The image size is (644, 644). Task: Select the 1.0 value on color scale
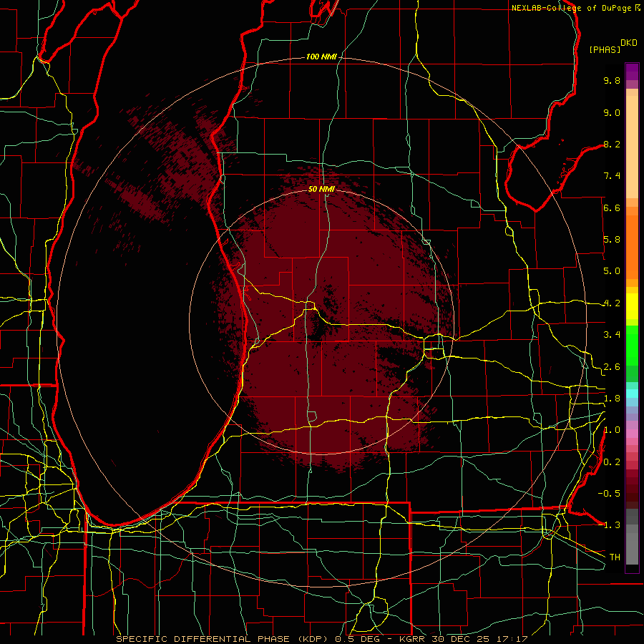[612, 430]
